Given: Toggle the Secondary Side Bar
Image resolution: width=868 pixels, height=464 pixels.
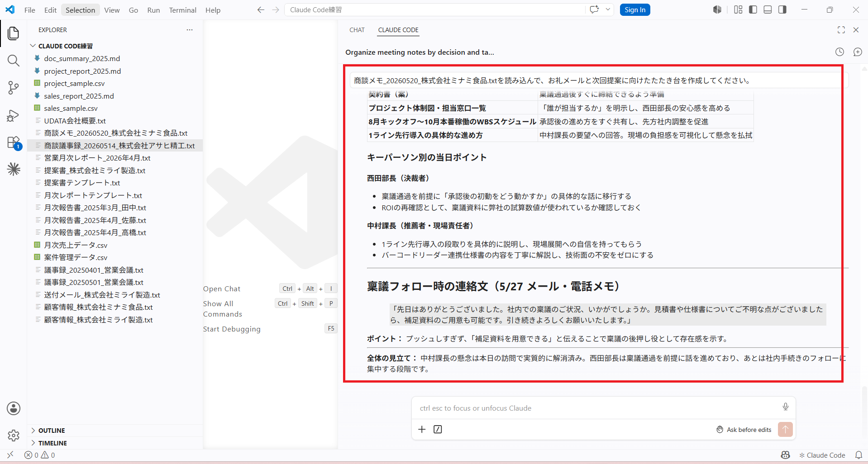Looking at the screenshot, I should coord(782,9).
